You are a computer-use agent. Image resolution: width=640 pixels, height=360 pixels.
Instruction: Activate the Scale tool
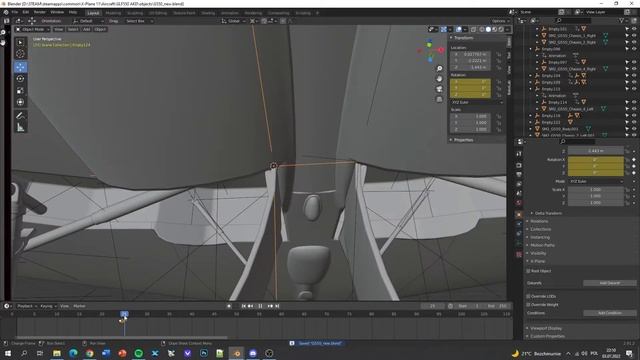pyautogui.click(x=20, y=91)
